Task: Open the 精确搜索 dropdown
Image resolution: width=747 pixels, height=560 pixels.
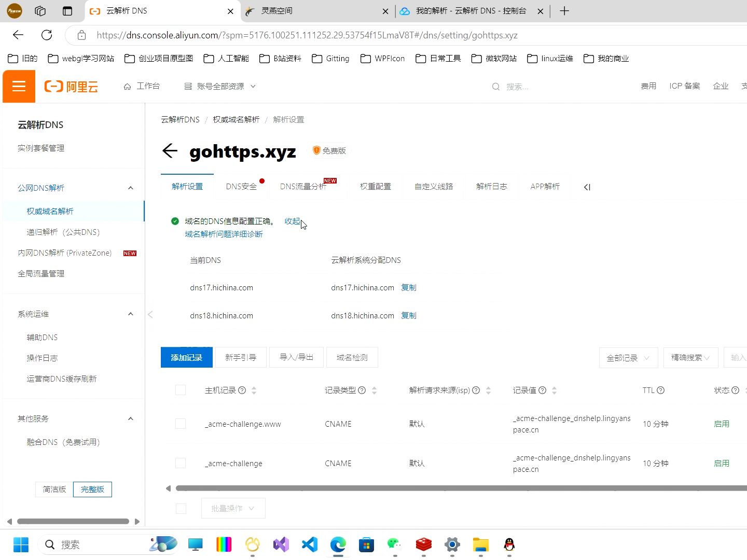Action: 690,358
